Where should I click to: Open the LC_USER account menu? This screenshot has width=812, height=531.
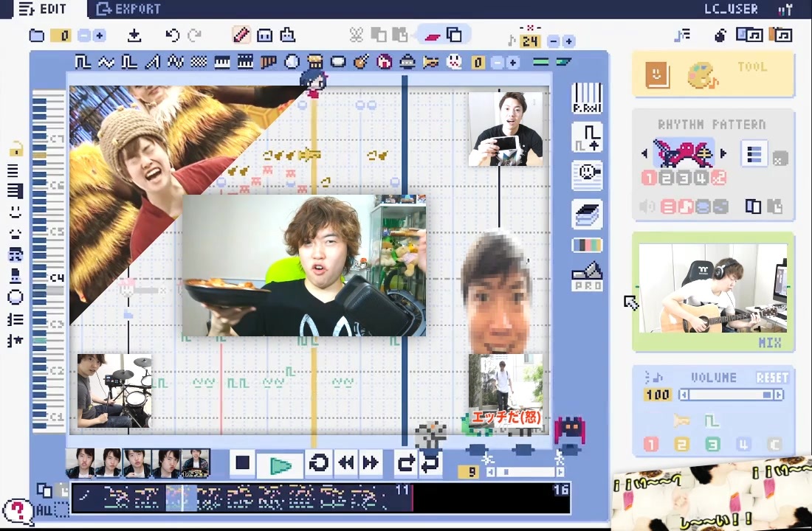click(731, 9)
